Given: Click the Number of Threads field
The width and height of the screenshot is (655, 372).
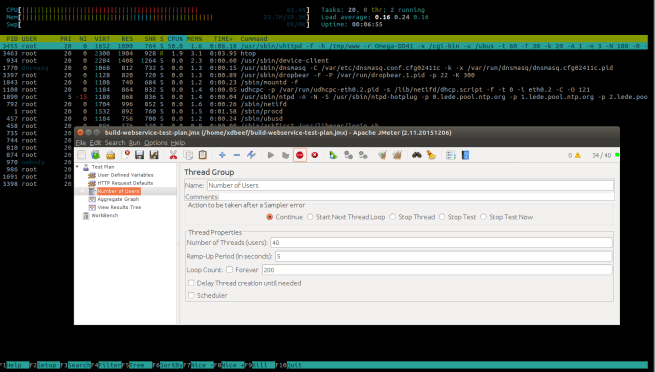Looking at the screenshot, I should point(441,243).
